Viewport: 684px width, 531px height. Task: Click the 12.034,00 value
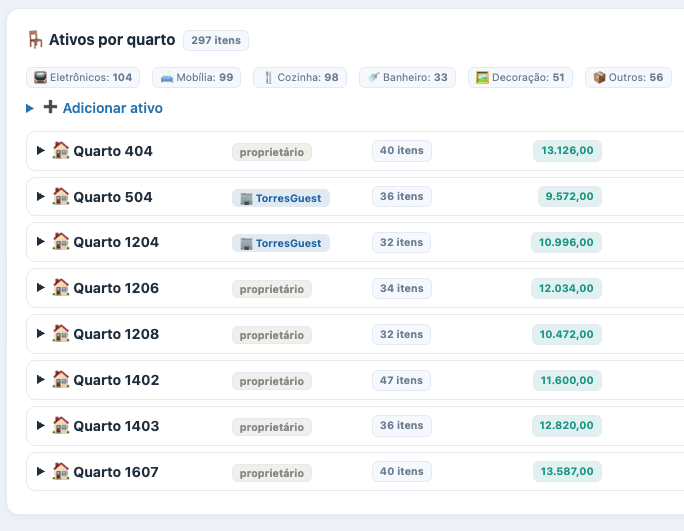tap(566, 288)
